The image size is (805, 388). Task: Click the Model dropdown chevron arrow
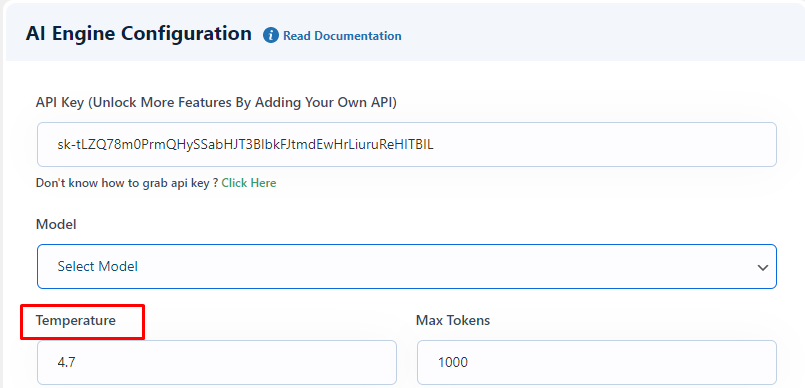point(763,267)
